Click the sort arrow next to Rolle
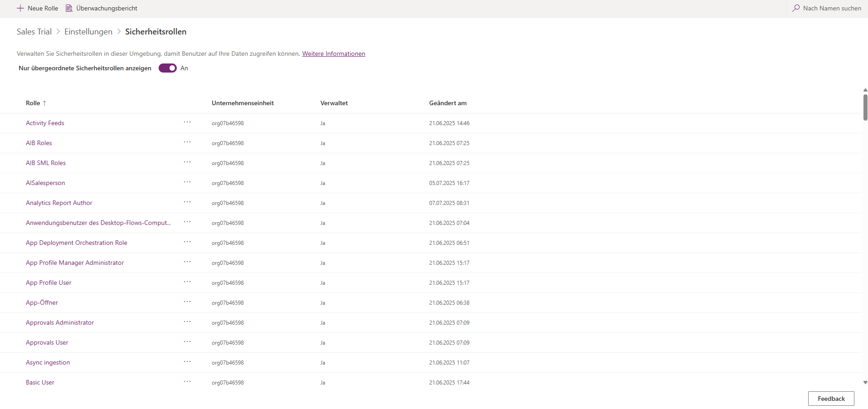The height and width of the screenshot is (409, 868). point(44,103)
